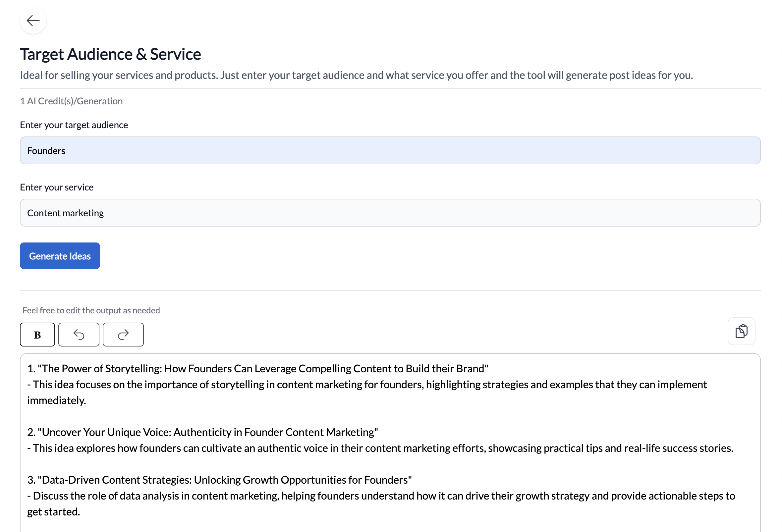This screenshot has width=782, height=532.
Task: Place cursor in authentic voice idea description
Action: [x=380, y=448]
